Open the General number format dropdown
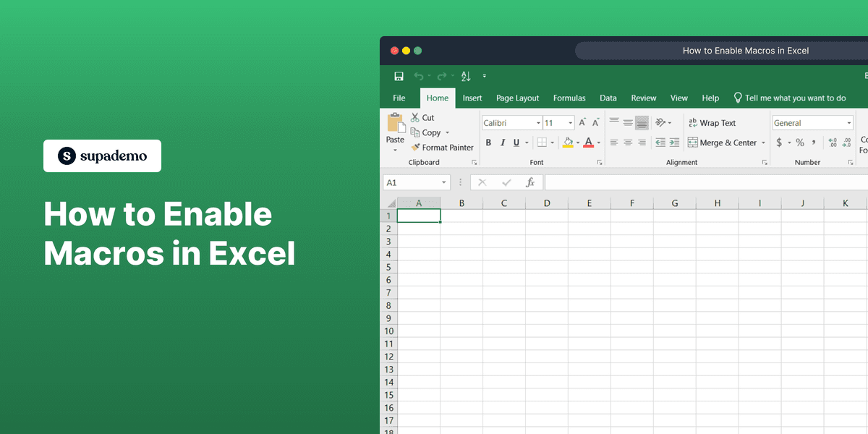Image resolution: width=868 pixels, height=434 pixels. 849,122
